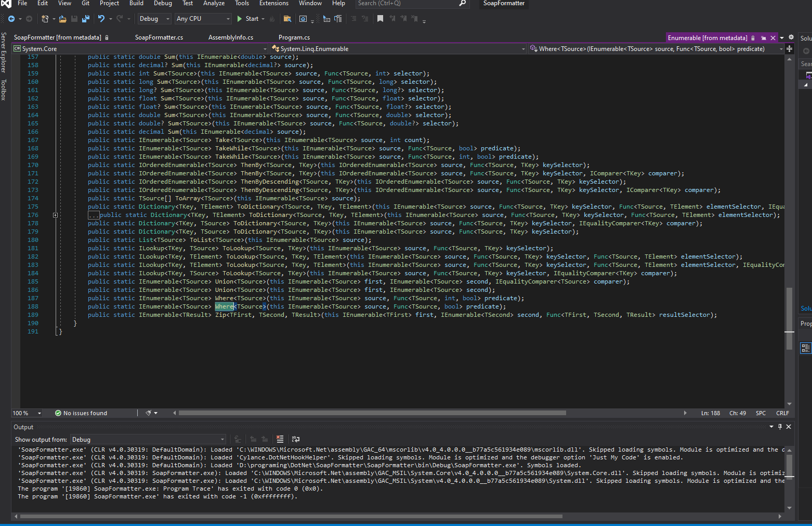812x526 pixels.
Task: Close the Output panel
Action: coord(789,427)
